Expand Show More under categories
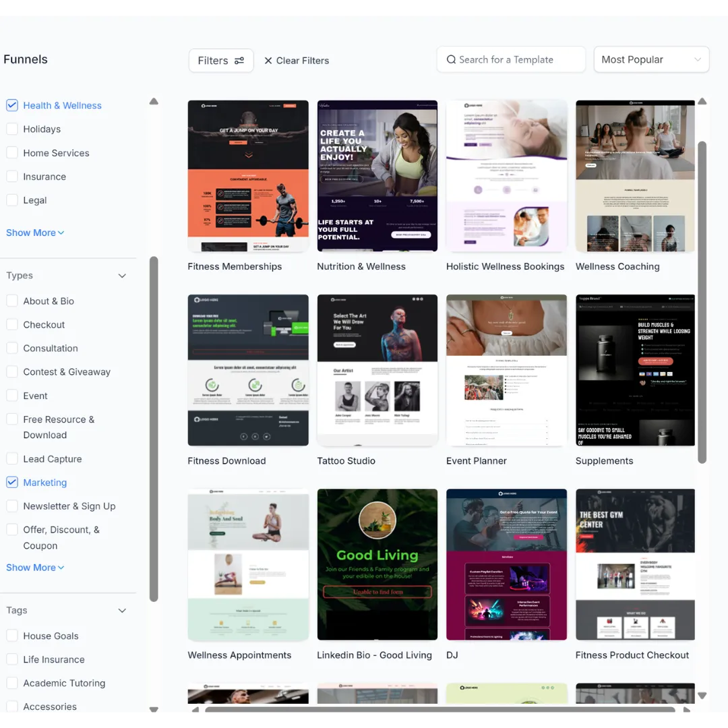 35,233
